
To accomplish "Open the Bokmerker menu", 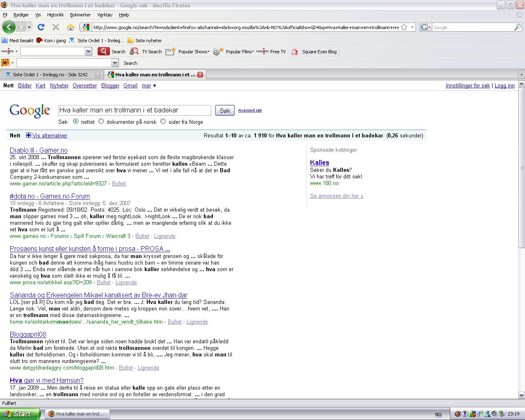I will pos(80,15).
